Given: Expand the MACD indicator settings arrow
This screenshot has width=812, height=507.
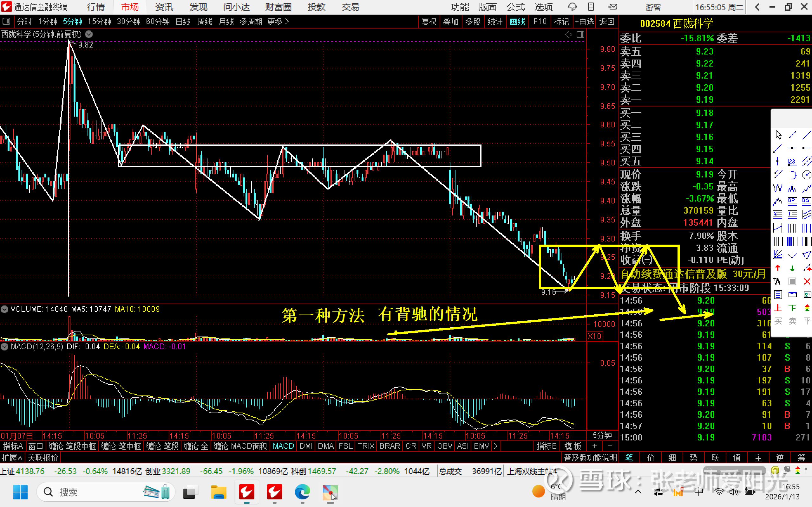Looking at the screenshot, I should (x=4, y=346).
